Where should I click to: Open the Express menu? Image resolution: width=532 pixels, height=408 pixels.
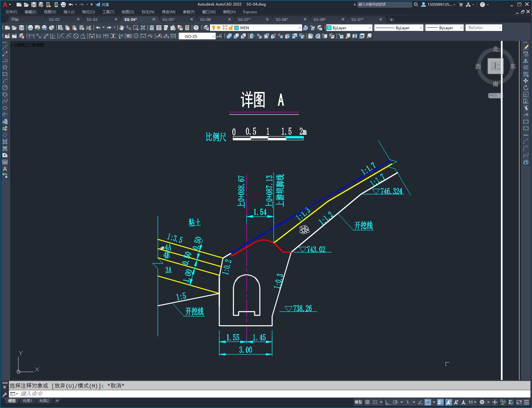click(250, 12)
